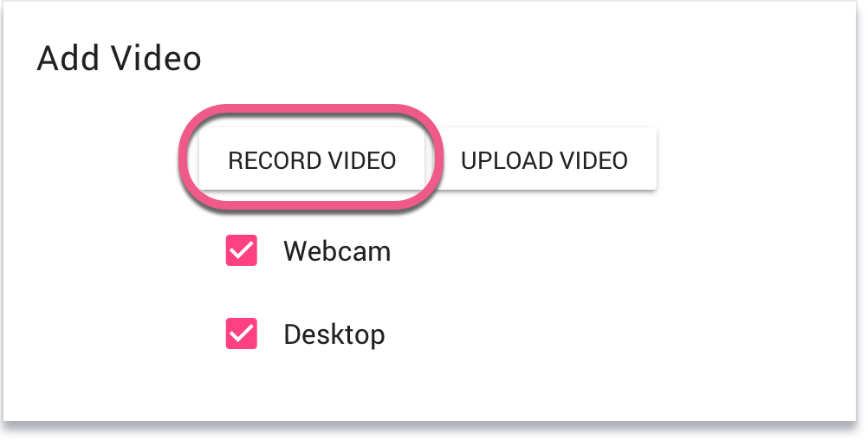Select the word UPLOAD in the second button
The height and width of the screenshot is (440, 868).
click(507, 160)
